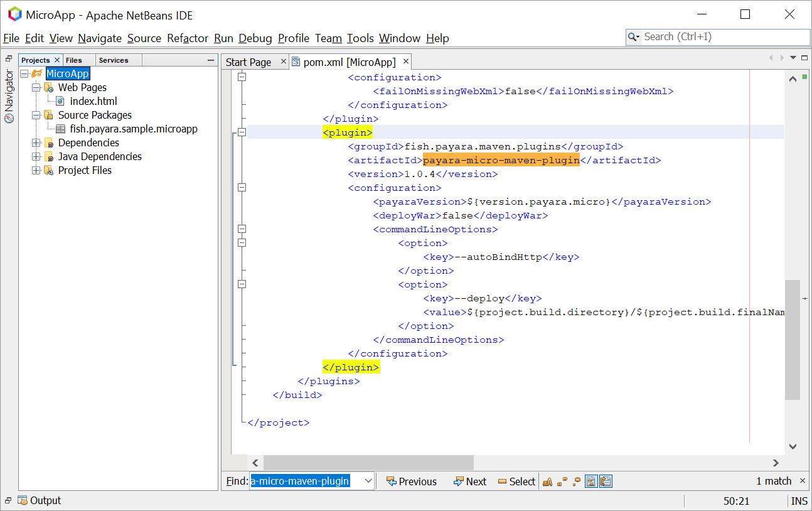The width and height of the screenshot is (812, 511).
Task: Toggle INS insert mode indicator
Action: 799,500
